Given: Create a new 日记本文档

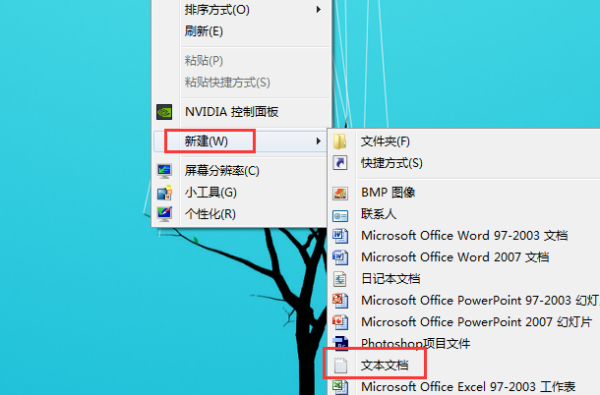Looking at the screenshot, I should [390, 279].
